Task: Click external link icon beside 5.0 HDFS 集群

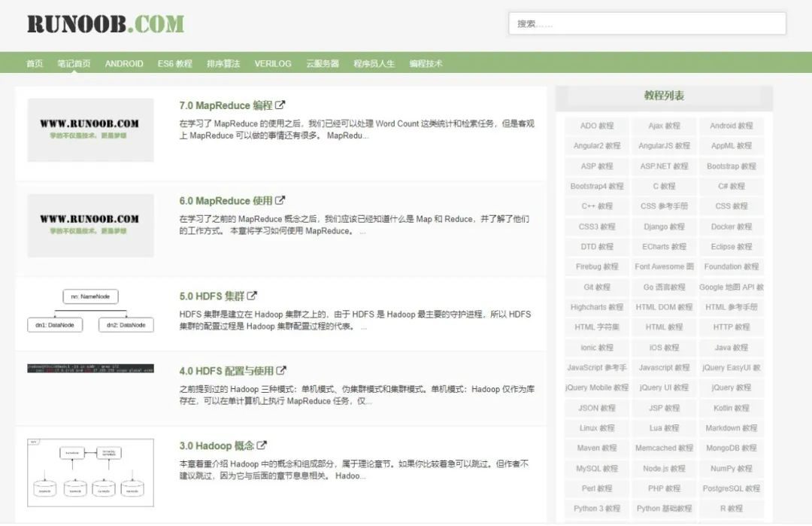Action: pos(253,296)
